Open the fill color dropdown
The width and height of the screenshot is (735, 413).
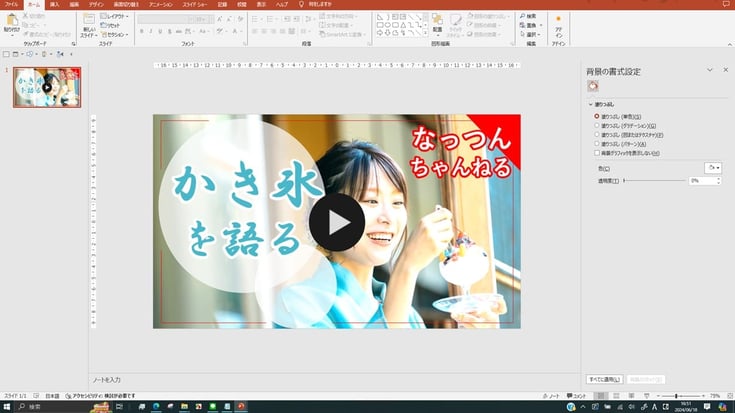click(x=713, y=168)
